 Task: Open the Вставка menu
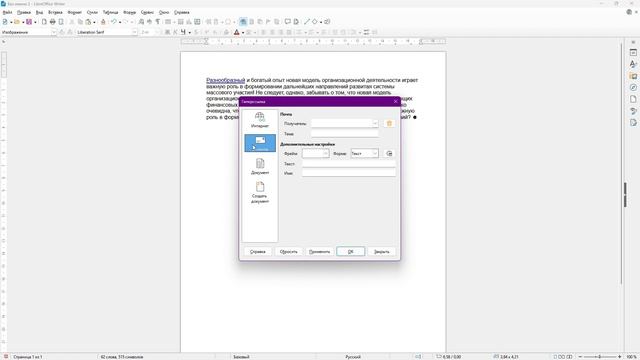click(56, 13)
